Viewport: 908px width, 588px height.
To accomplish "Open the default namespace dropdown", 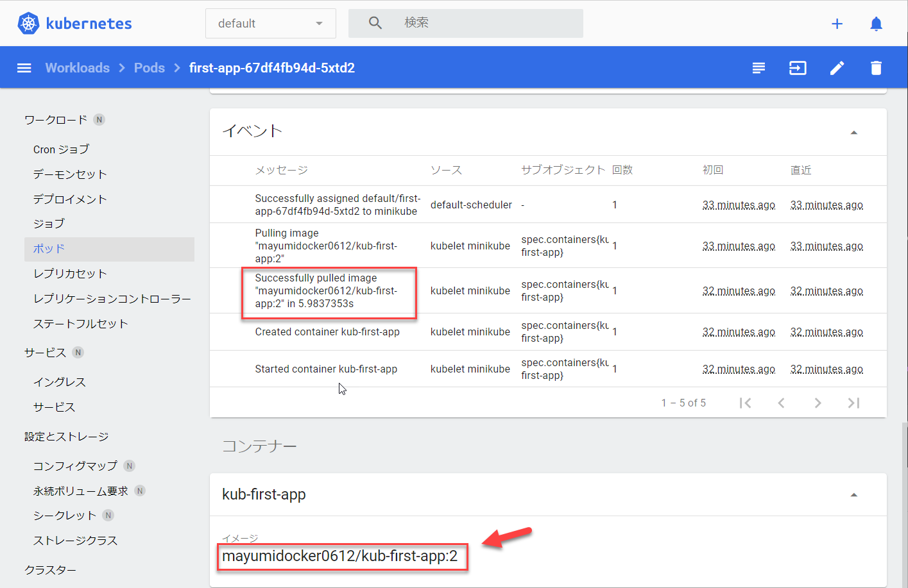I will pyautogui.click(x=270, y=24).
